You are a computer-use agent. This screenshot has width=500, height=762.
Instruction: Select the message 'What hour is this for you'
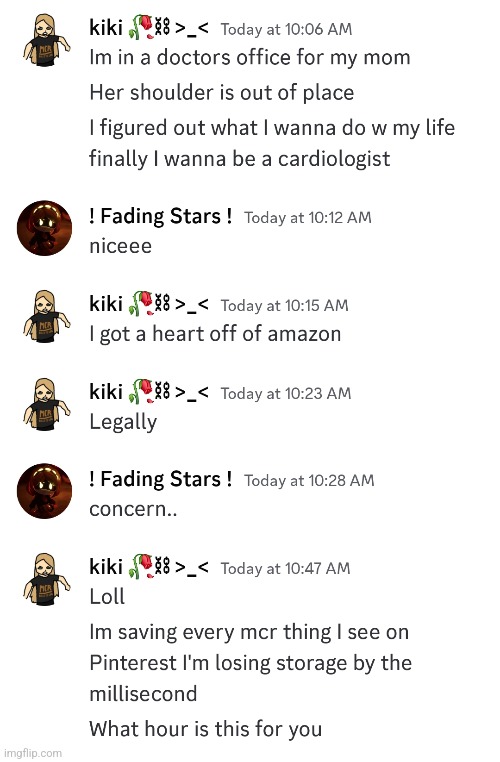(x=206, y=729)
